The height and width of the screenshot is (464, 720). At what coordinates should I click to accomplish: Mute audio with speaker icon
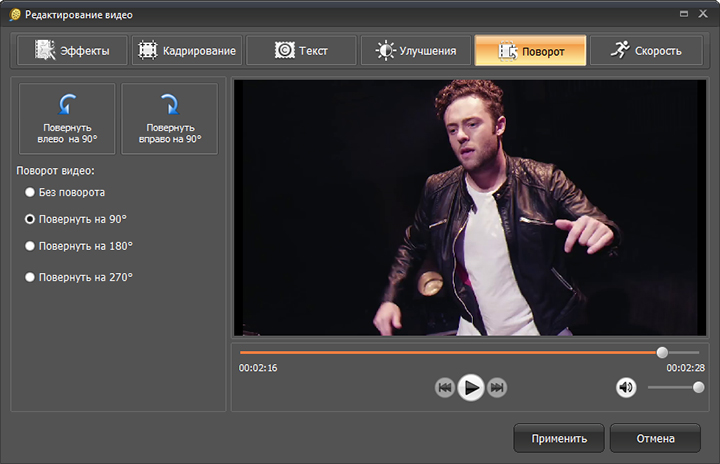point(626,388)
